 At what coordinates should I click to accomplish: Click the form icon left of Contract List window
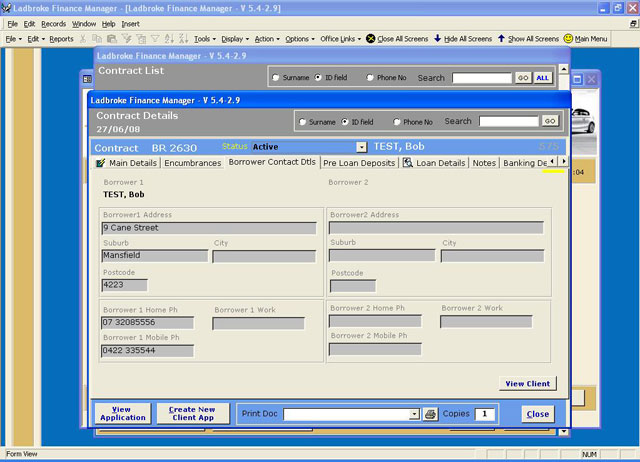point(87,79)
